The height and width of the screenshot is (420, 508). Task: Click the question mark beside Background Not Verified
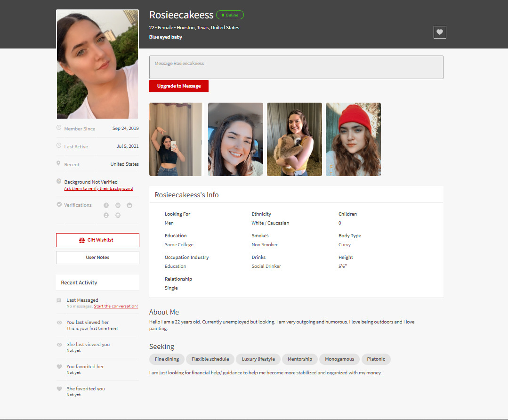[x=59, y=181]
